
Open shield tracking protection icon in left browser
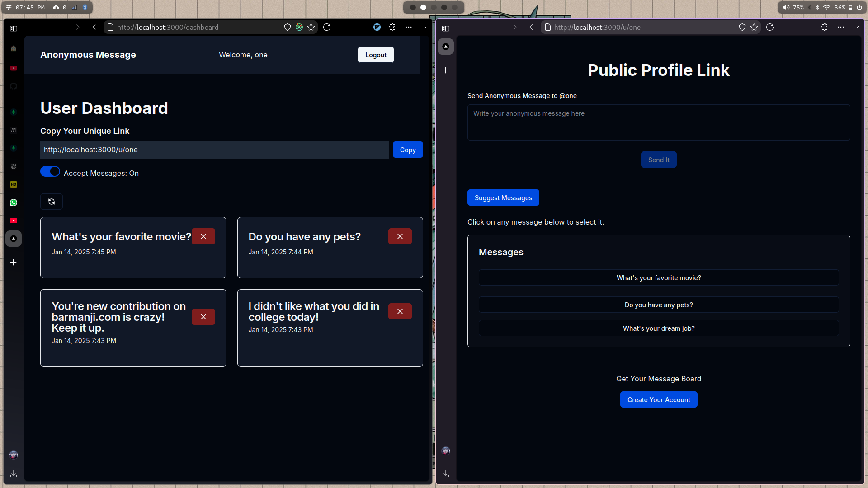point(287,27)
